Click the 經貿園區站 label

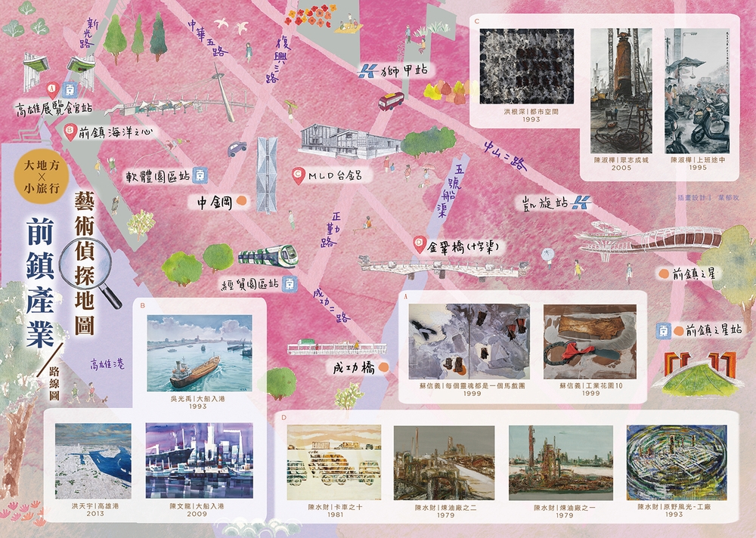click(249, 284)
